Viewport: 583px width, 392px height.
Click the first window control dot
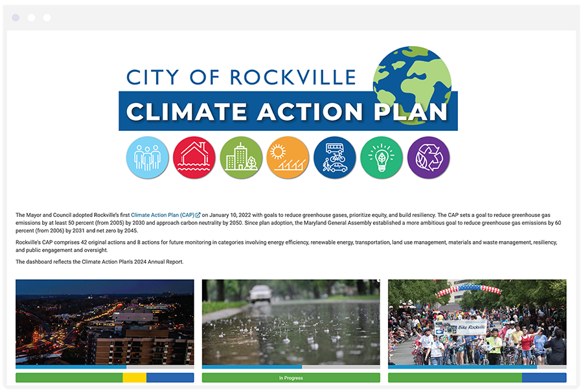coord(16,17)
